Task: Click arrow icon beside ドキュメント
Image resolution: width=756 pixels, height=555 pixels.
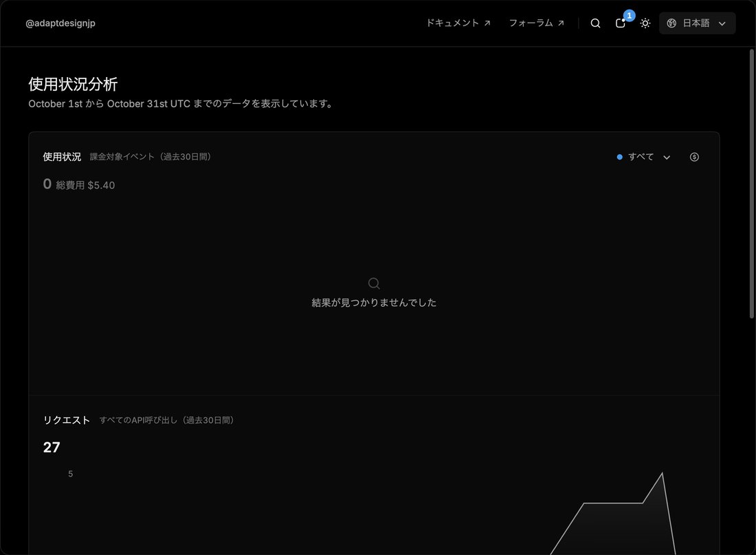Action: pyautogui.click(x=487, y=23)
